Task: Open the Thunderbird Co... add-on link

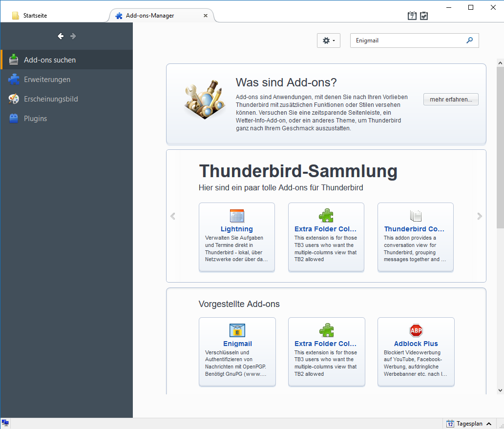Action: (x=414, y=229)
